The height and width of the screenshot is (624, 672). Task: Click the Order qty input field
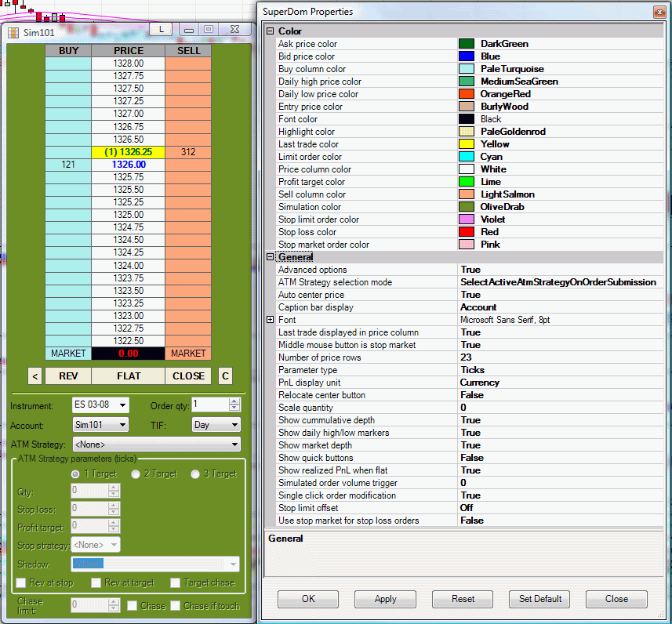(x=209, y=405)
